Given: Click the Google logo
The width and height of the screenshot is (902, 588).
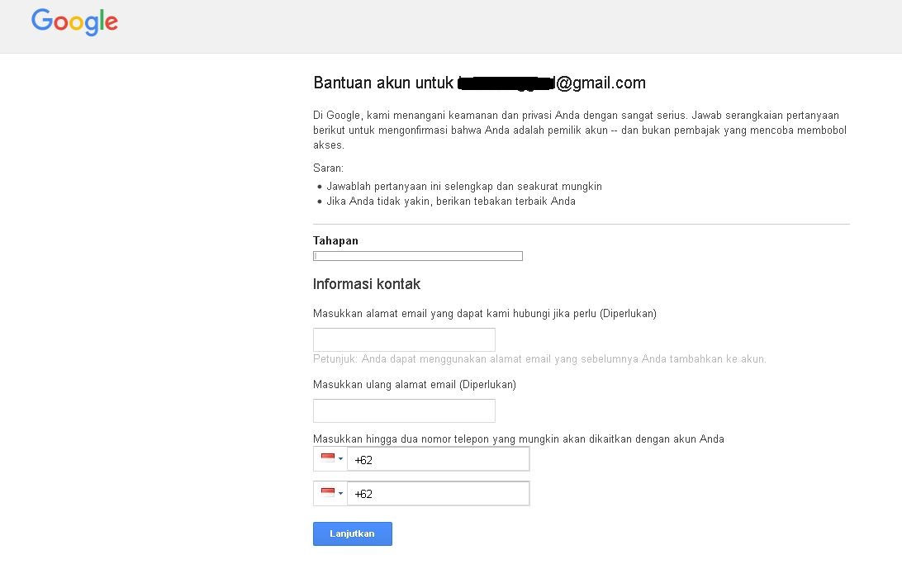Looking at the screenshot, I should coord(75,22).
